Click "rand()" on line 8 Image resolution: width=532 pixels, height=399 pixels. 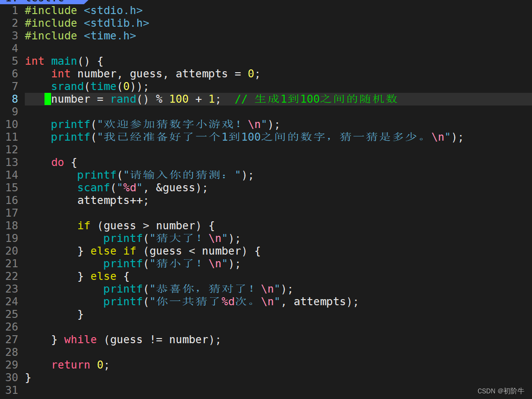129,99
